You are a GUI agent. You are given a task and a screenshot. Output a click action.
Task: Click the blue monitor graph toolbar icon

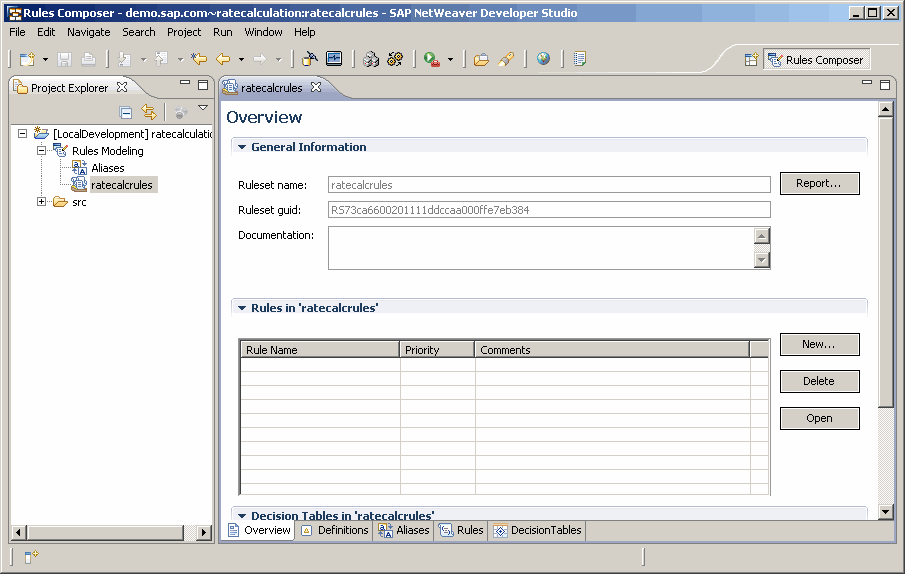point(334,59)
